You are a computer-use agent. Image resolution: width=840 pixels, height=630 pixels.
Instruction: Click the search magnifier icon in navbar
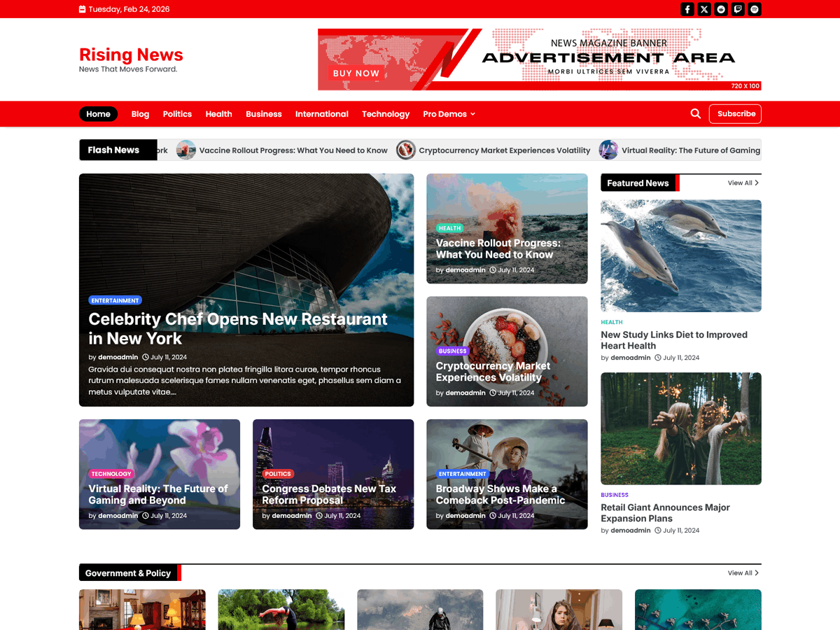point(695,113)
